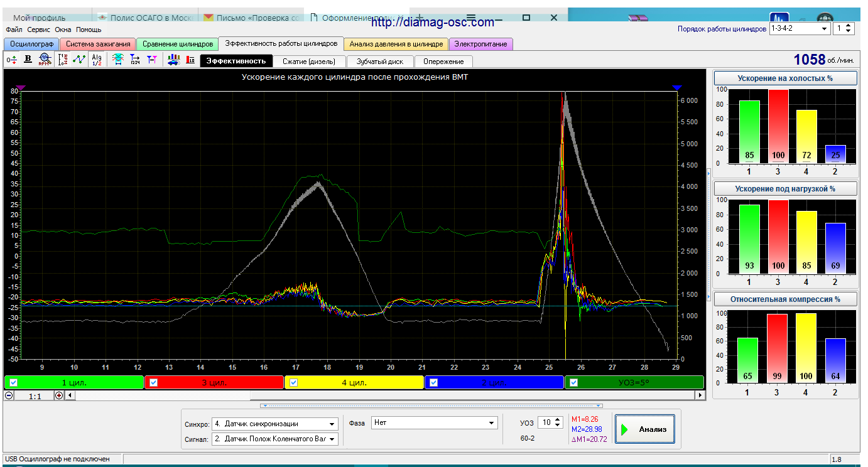
Task: Select the Зубчатый диск sub-tab
Action: 379,62
